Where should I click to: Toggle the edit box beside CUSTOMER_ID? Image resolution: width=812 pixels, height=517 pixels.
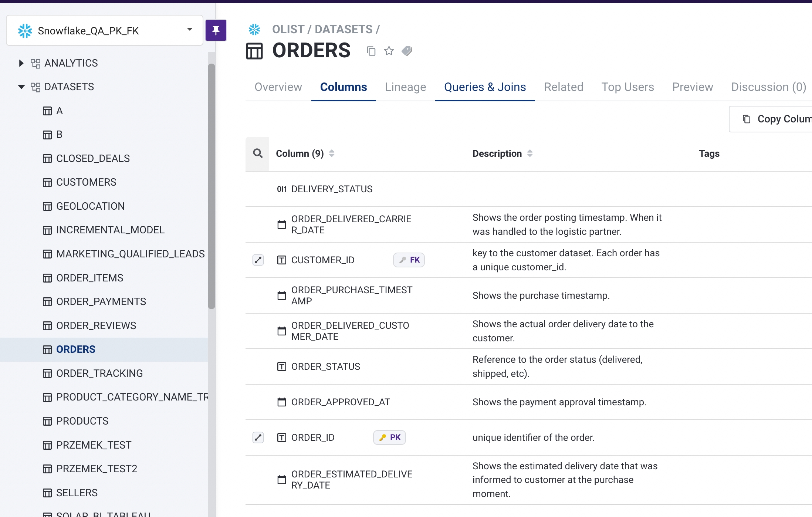coord(258,260)
